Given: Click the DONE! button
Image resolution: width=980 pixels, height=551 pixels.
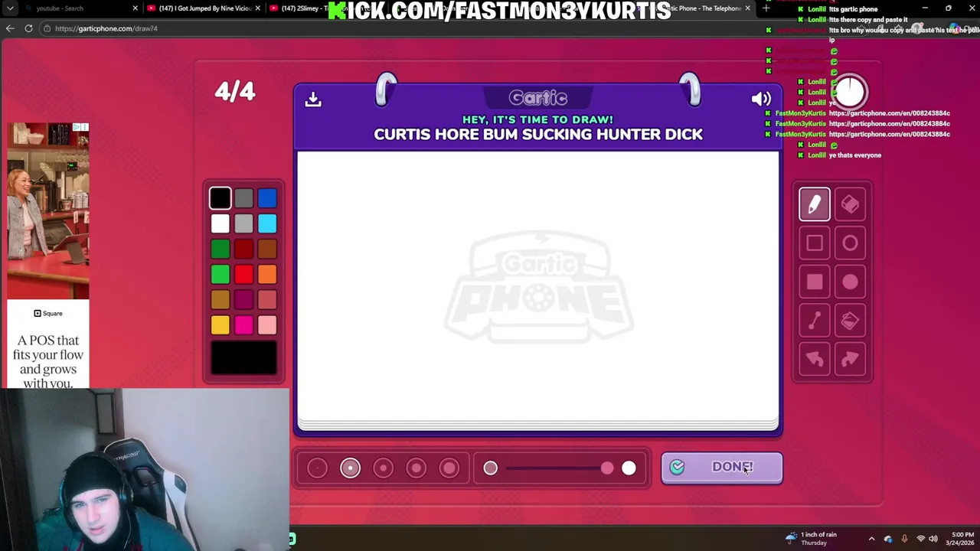Looking at the screenshot, I should tap(722, 468).
